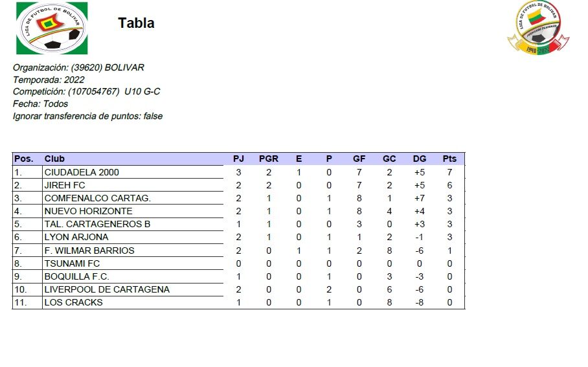
Task: Select the Organización BOLIVAR line
Action: click(78, 67)
